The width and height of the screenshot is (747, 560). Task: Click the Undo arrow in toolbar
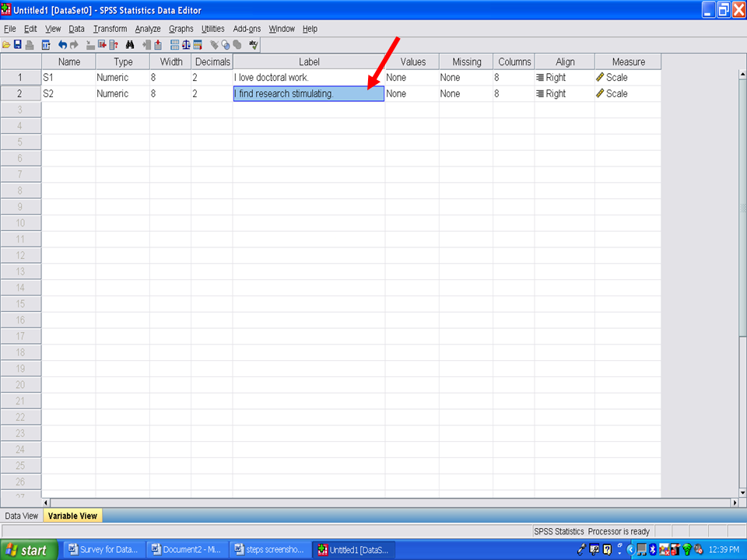coord(63,45)
